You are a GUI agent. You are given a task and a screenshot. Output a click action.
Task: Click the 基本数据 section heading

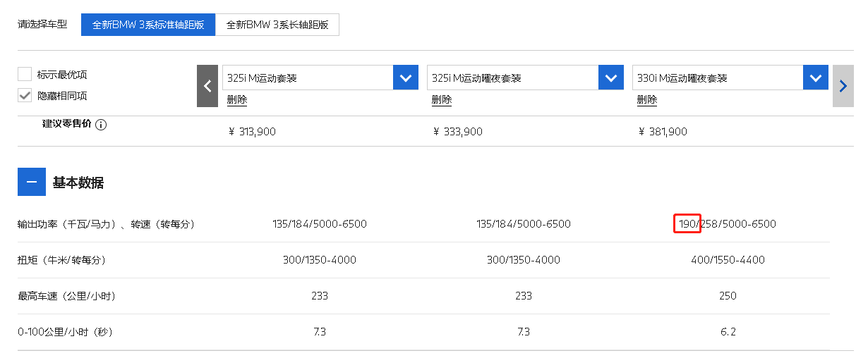78,183
